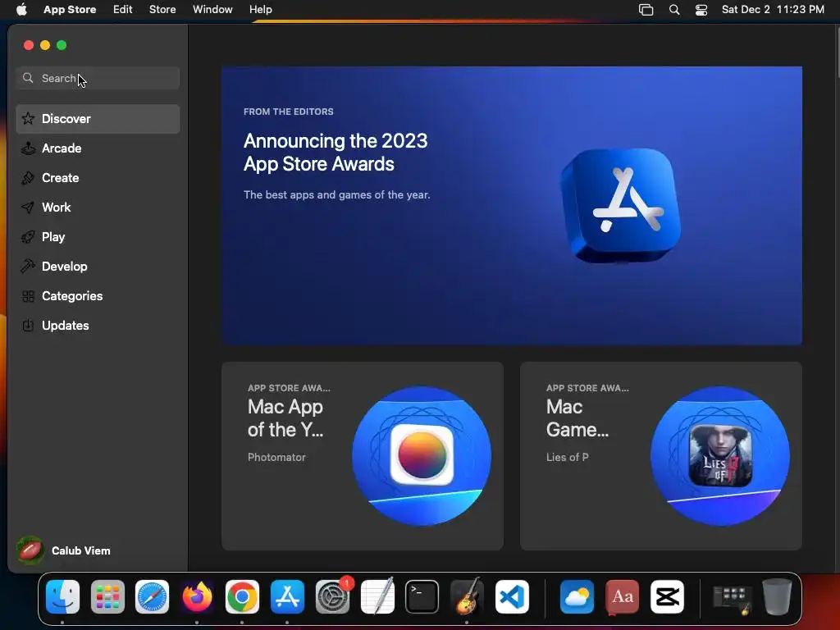Go to the Develop section
Screen dimensions: 840x630
[x=98, y=267]
